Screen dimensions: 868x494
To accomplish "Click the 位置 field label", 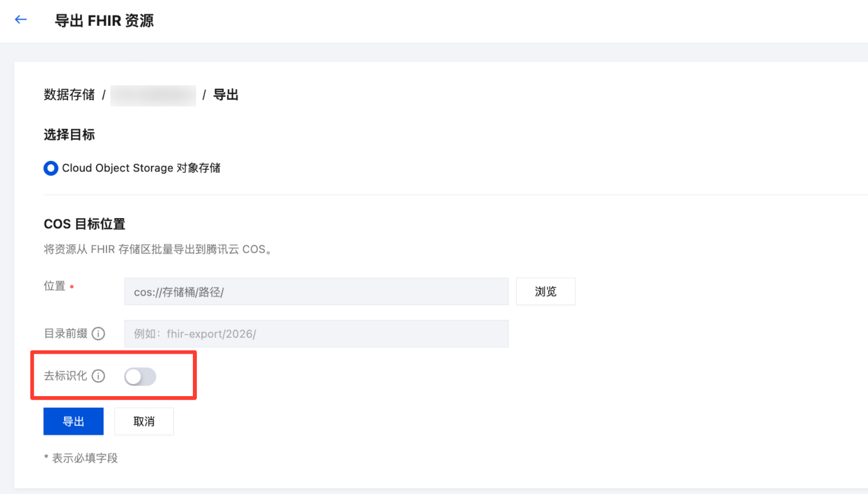I will coord(55,286).
